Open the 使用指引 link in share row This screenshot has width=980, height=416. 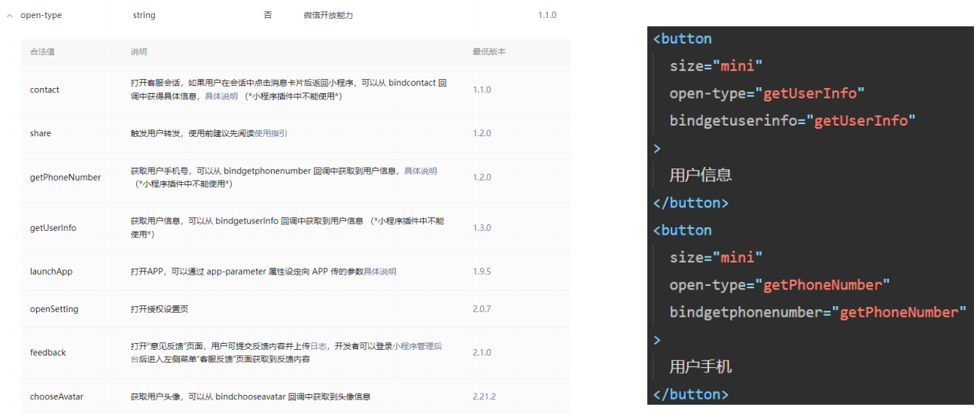tap(271, 133)
